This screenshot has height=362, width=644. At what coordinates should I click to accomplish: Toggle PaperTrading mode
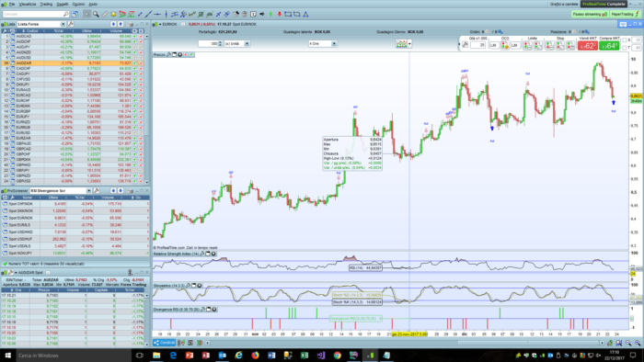point(625,14)
